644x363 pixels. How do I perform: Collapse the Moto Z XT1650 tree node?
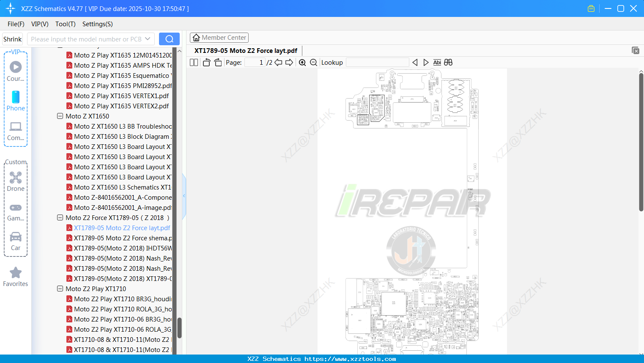[x=60, y=116]
